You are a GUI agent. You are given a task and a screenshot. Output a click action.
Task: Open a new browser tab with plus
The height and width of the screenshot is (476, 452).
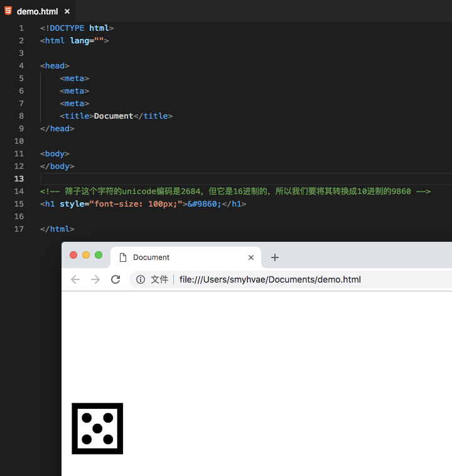pyautogui.click(x=275, y=257)
